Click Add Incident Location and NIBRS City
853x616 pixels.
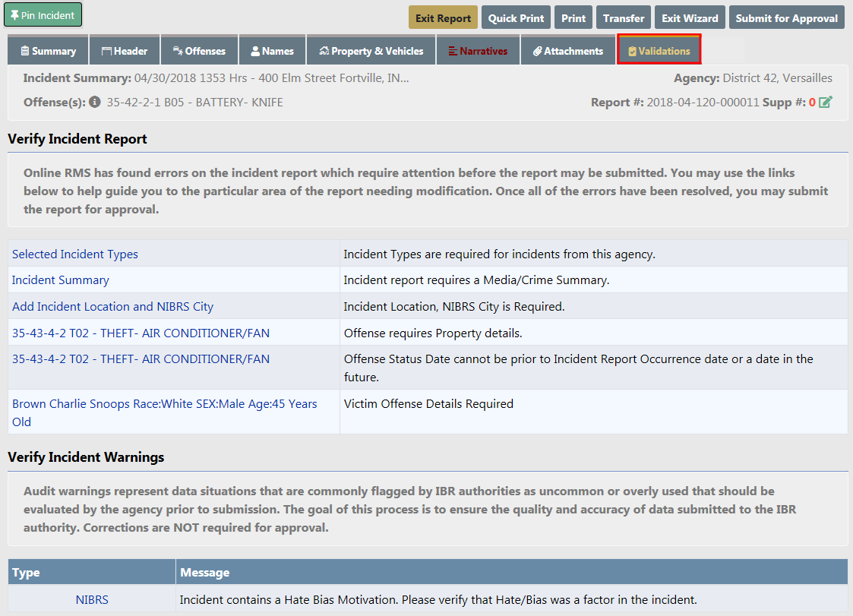pyautogui.click(x=112, y=307)
